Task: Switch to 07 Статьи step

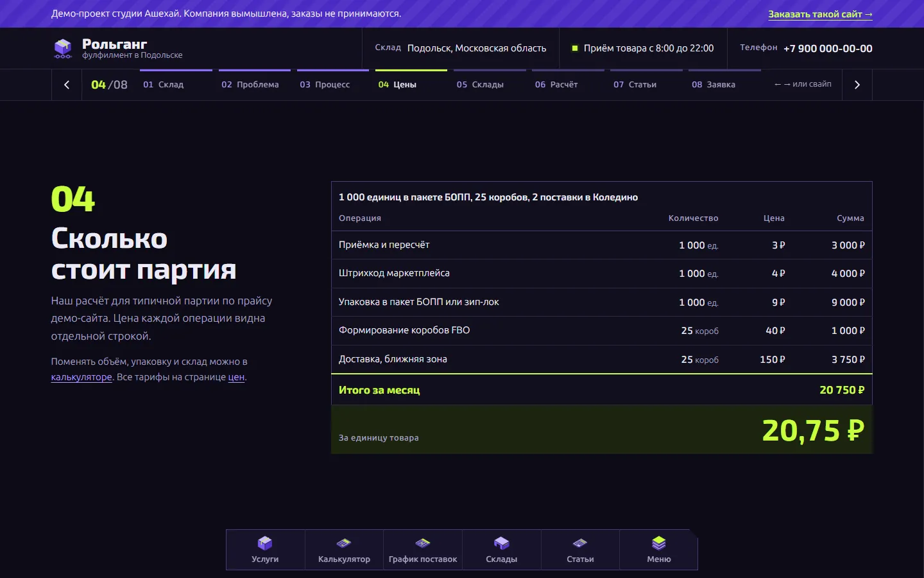Action: point(646,84)
